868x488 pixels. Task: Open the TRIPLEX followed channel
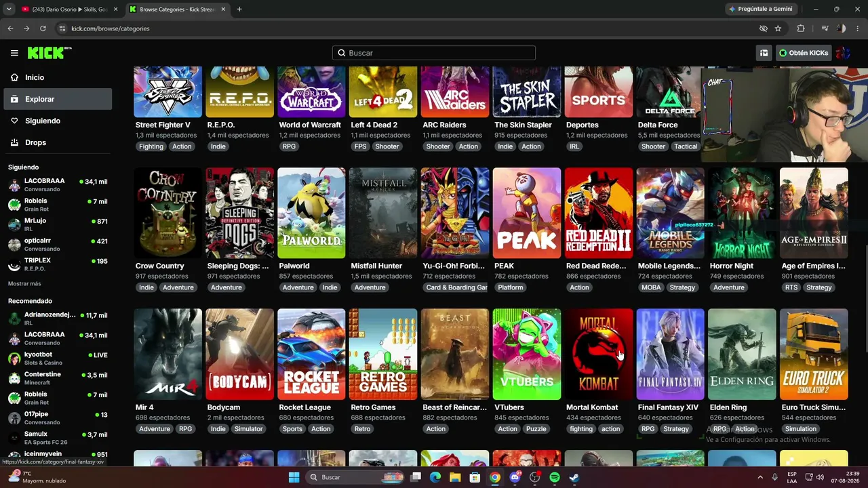pos(58,264)
